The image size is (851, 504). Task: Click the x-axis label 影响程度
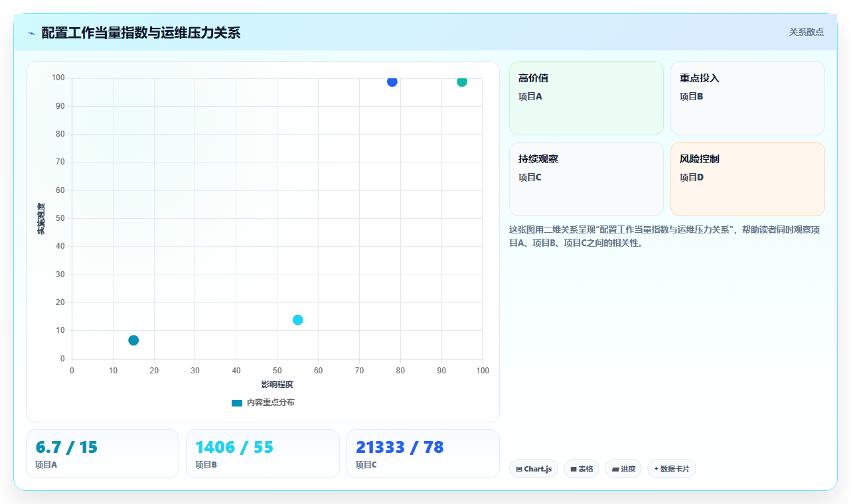tap(277, 384)
